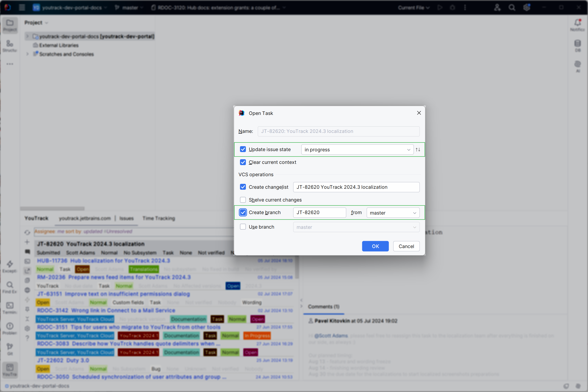588x392 pixels.
Task: Switch to the Time Tracking tab
Action: point(159,218)
